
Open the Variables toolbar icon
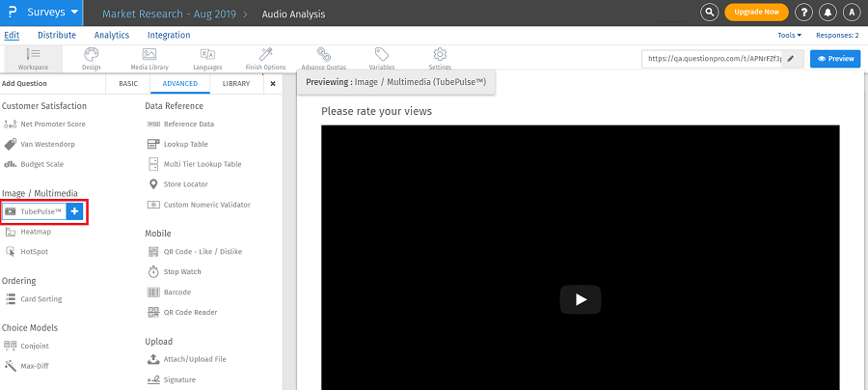[x=381, y=58]
